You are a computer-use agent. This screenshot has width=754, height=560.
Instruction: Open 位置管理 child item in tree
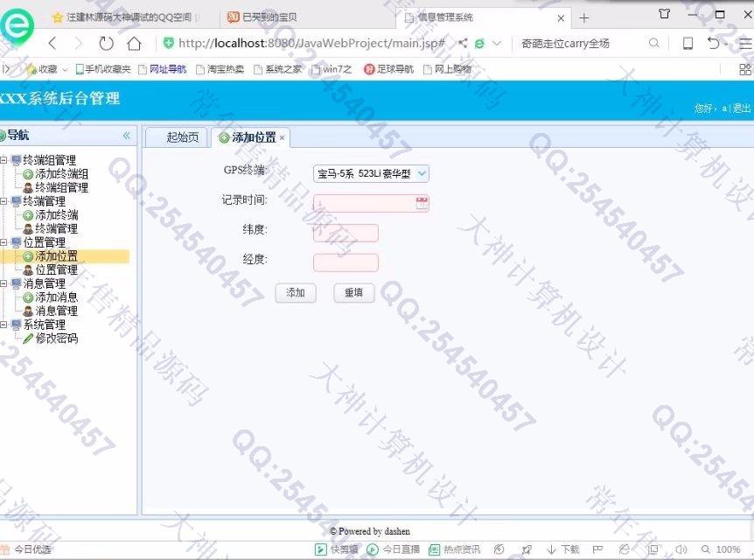[x=51, y=269]
